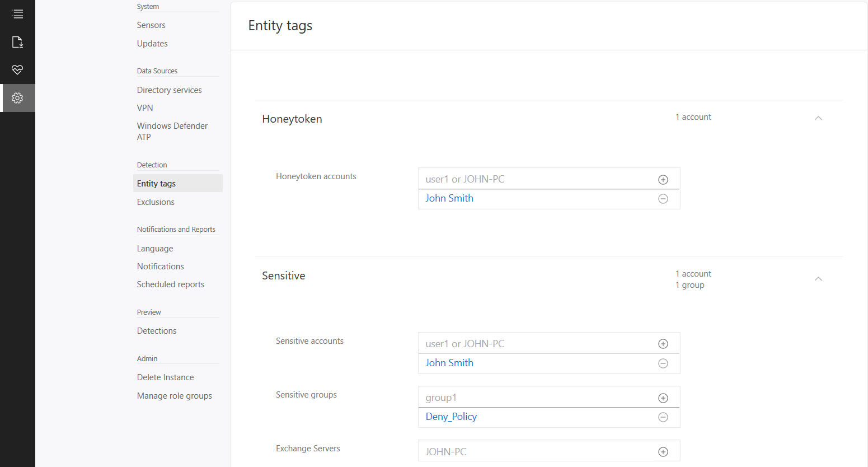This screenshot has width=868, height=467.
Task: Collapse the Honeytoken section
Action: tap(818, 118)
